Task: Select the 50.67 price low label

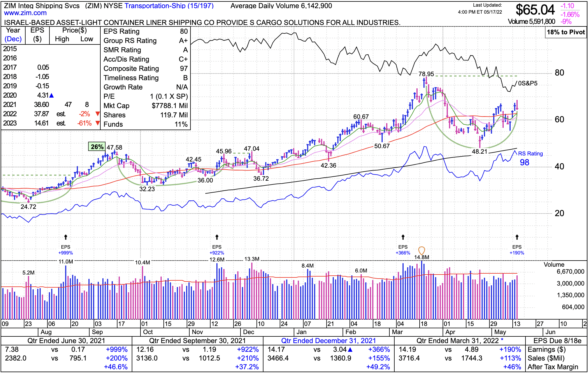Action: point(382,146)
